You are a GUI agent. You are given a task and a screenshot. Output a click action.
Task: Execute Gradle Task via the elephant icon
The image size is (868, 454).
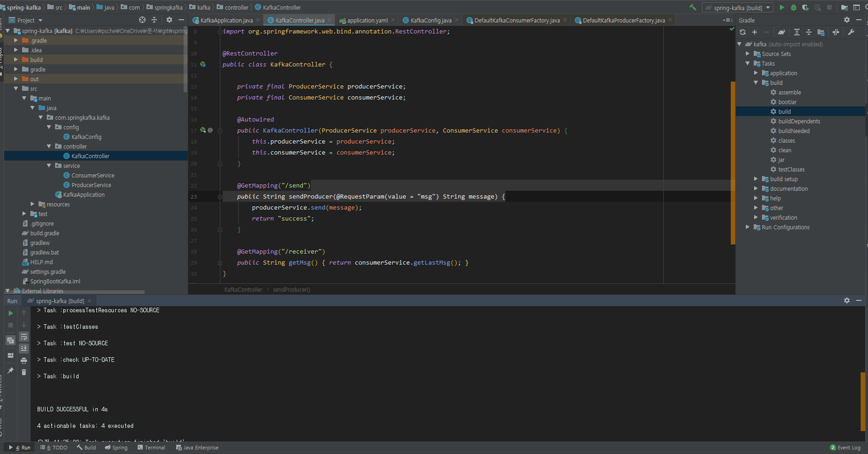coord(781,32)
